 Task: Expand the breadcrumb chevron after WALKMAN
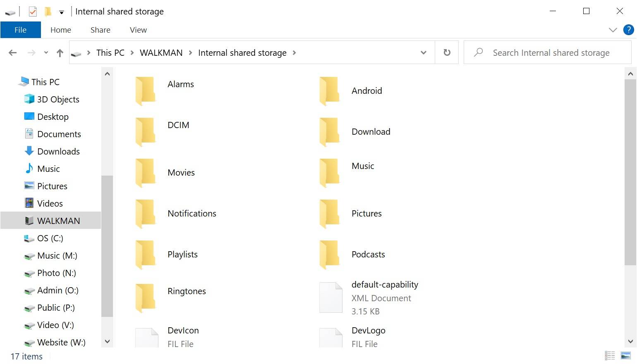[x=190, y=52]
